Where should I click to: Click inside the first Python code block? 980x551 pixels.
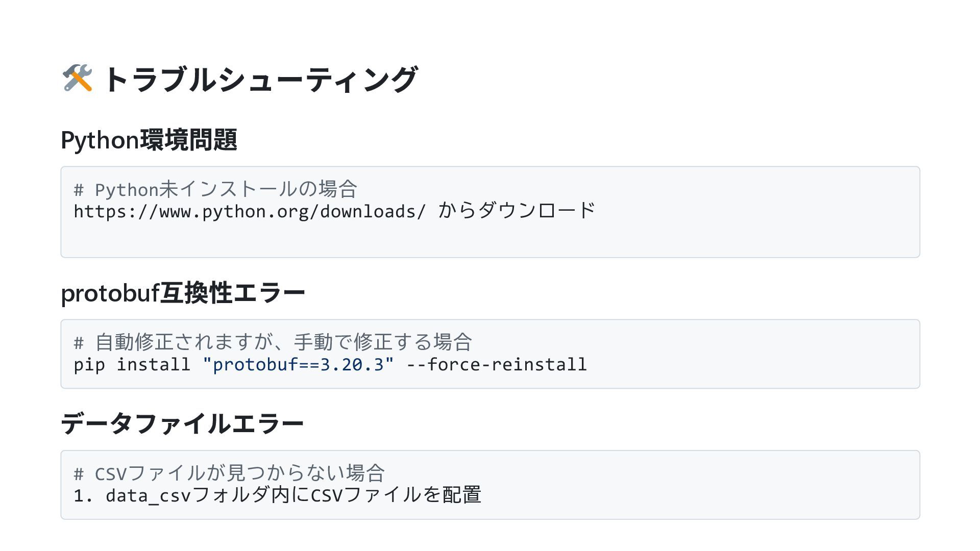[x=490, y=212]
